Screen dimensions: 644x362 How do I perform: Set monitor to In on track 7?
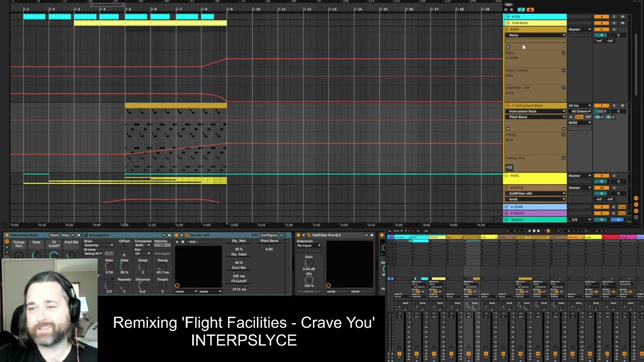[x=571, y=117]
